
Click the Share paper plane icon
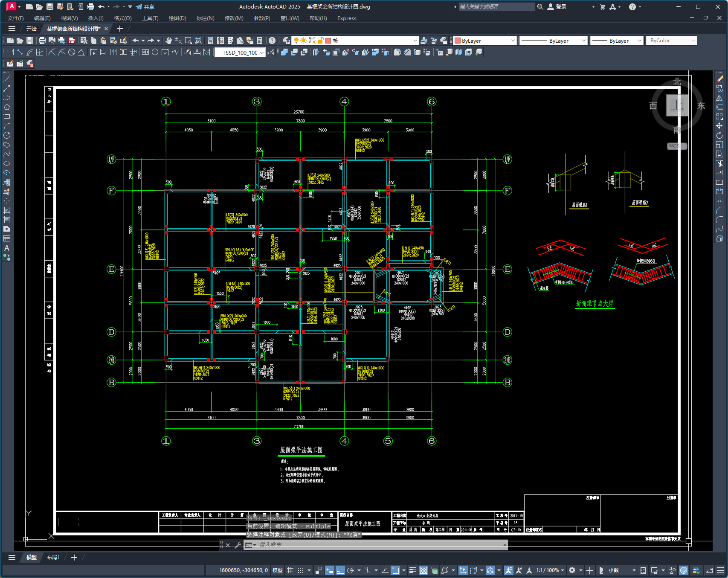(x=139, y=7)
